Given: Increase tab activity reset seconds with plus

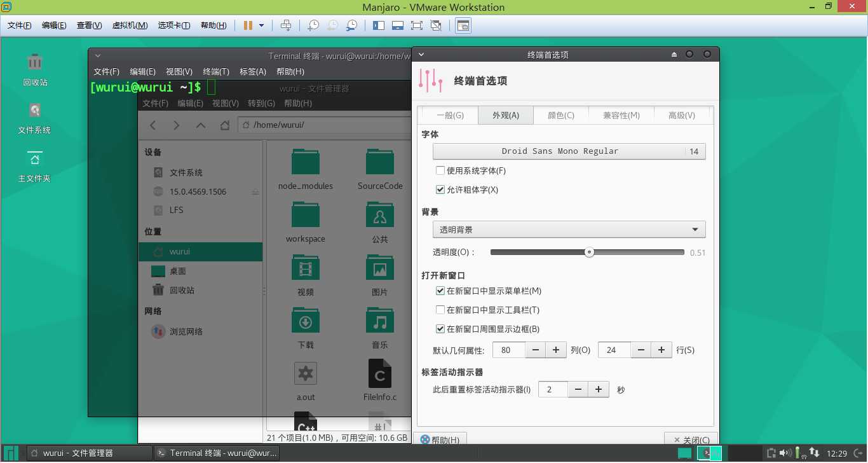Looking at the screenshot, I should [x=599, y=389].
